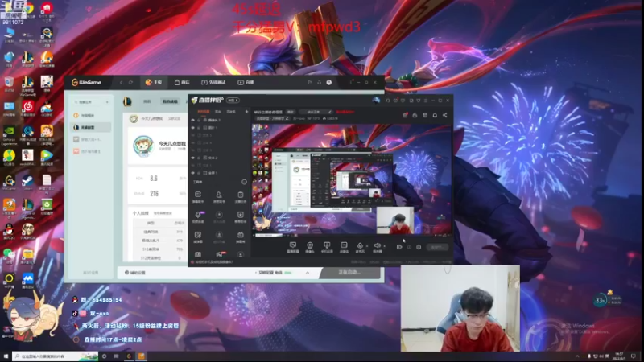The image size is (644, 362).
Task: Add a new scene with the plus icon
Action: click(246, 112)
